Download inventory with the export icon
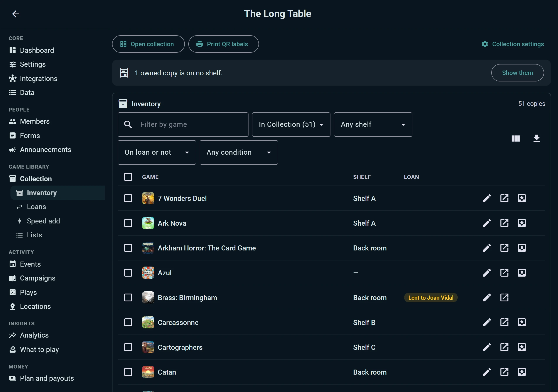The image size is (558, 392). tap(536, 139)
